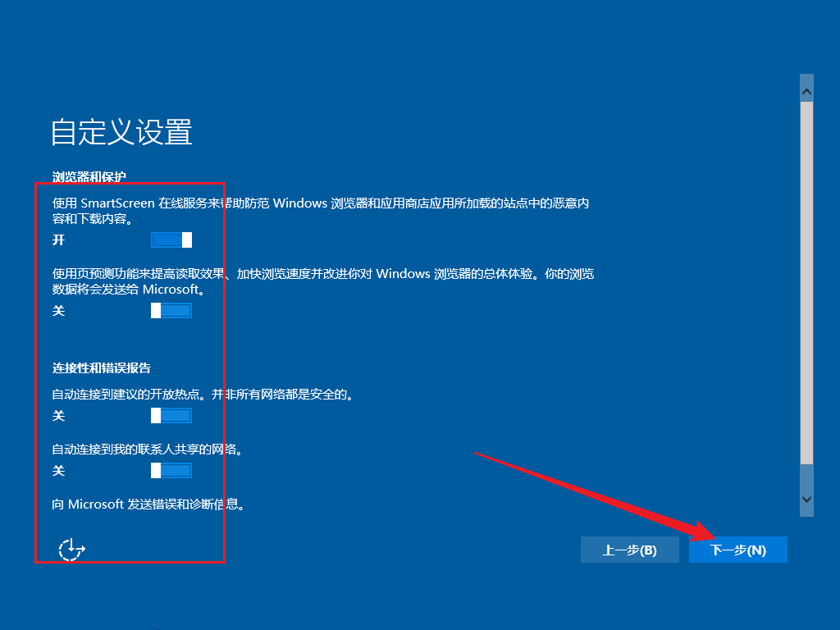The height and width of the screenshot is (630, 840).
Task: Click the 下一步(N) button
Action: click(x=737, y=550)
